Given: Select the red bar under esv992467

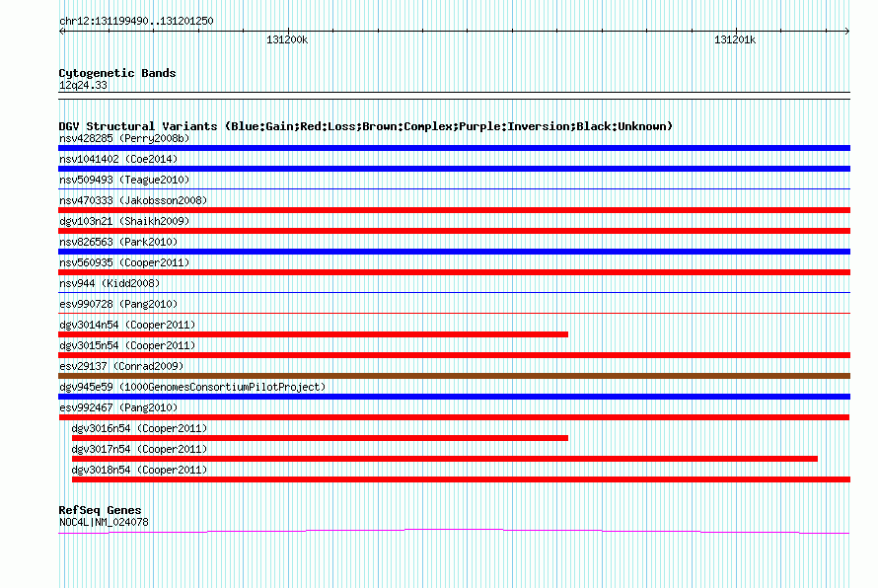Looking at the screenshot, I should [x=454, y=417].
